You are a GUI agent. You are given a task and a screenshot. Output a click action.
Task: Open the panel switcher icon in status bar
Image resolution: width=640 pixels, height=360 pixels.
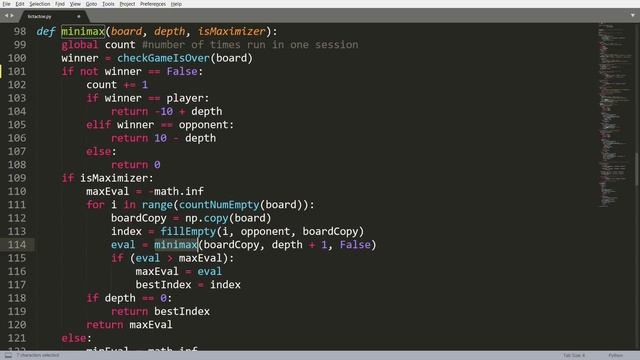[x=8, y=356]
